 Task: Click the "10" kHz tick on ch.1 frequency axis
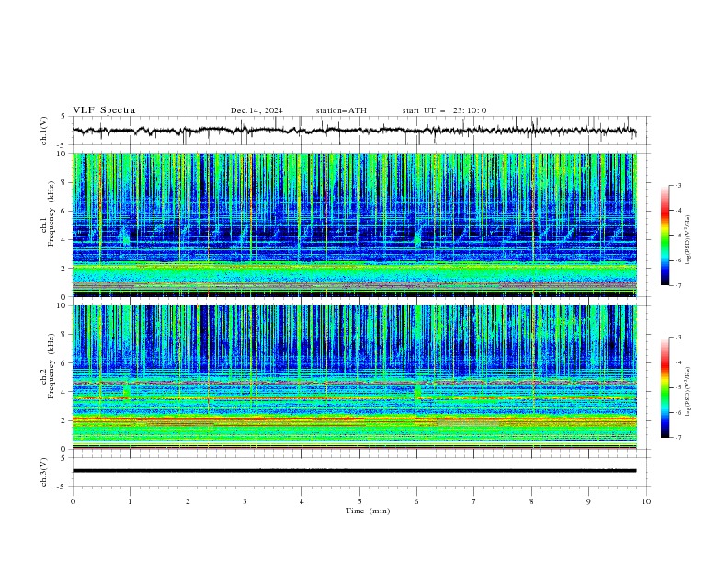tap(63, 154)
